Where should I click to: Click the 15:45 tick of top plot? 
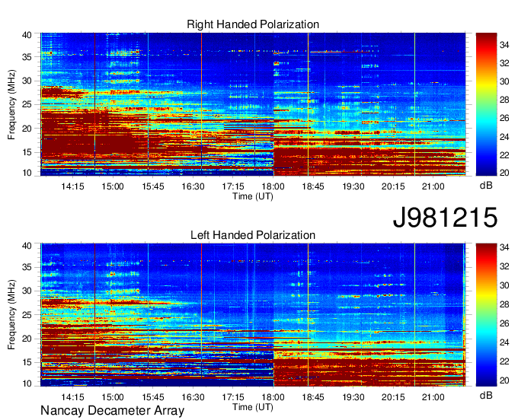[153, 186]
